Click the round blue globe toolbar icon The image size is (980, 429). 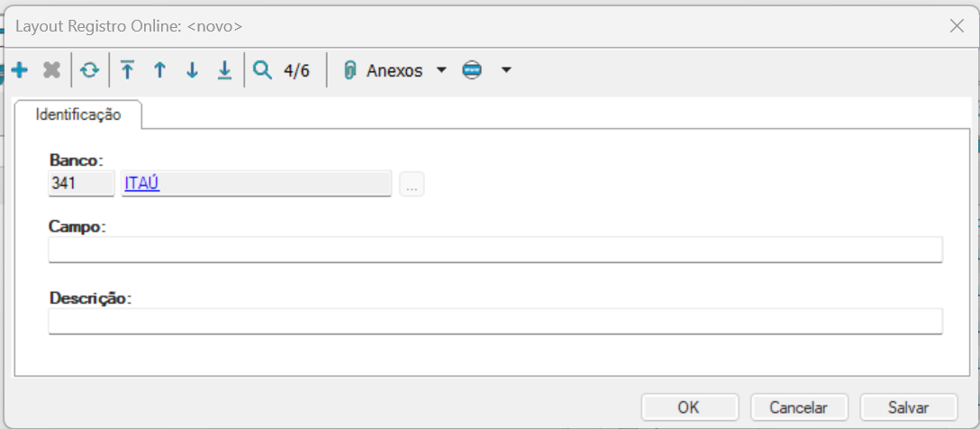473,70
